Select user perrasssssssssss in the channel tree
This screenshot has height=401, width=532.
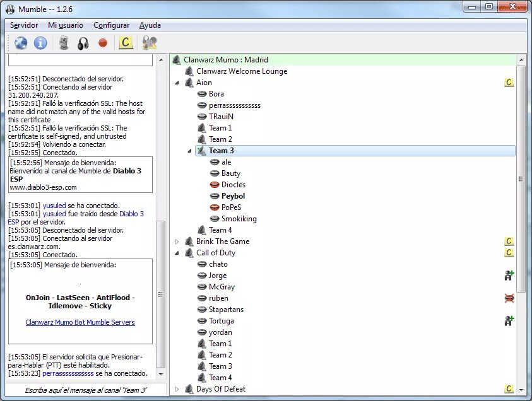click(x=235, y=105)
